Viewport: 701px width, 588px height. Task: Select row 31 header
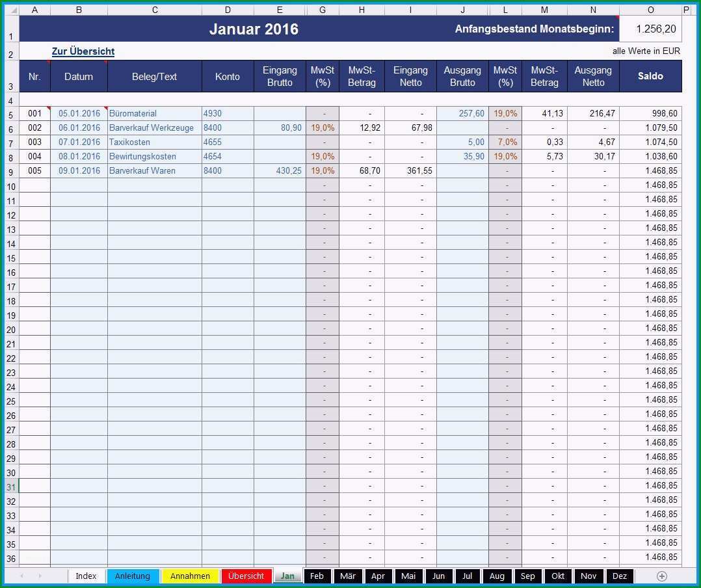[12, 487]
